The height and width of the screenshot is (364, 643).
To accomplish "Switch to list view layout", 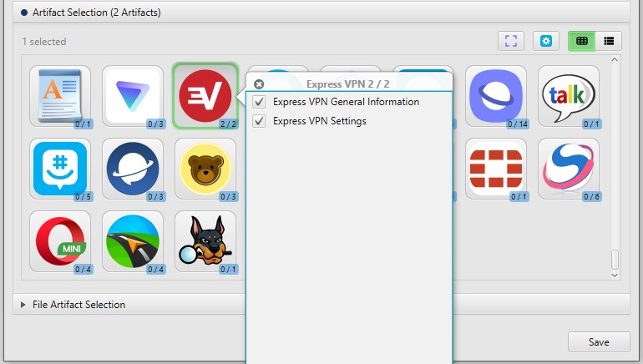I will coord(609,40).
